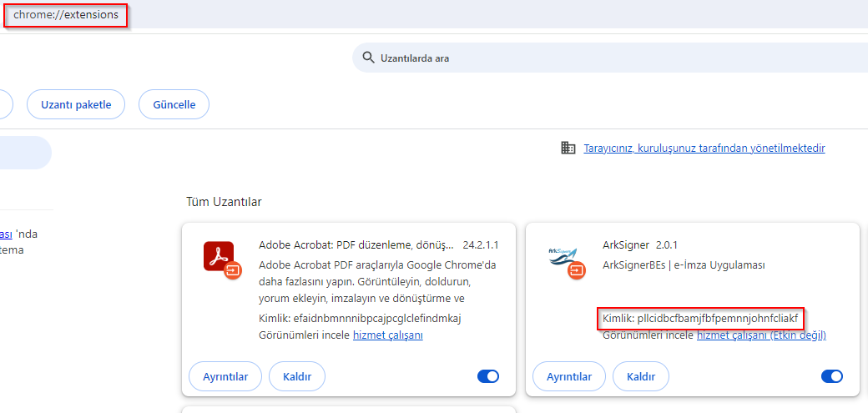Click the Tüm Uzantılar heading
The image size is (868, 413).
(x=224, y=202)
